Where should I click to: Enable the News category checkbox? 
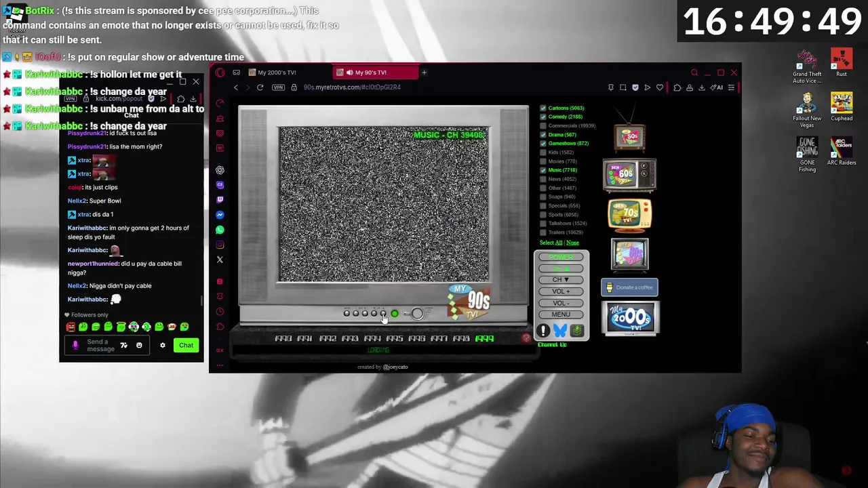tap(543, 179)
